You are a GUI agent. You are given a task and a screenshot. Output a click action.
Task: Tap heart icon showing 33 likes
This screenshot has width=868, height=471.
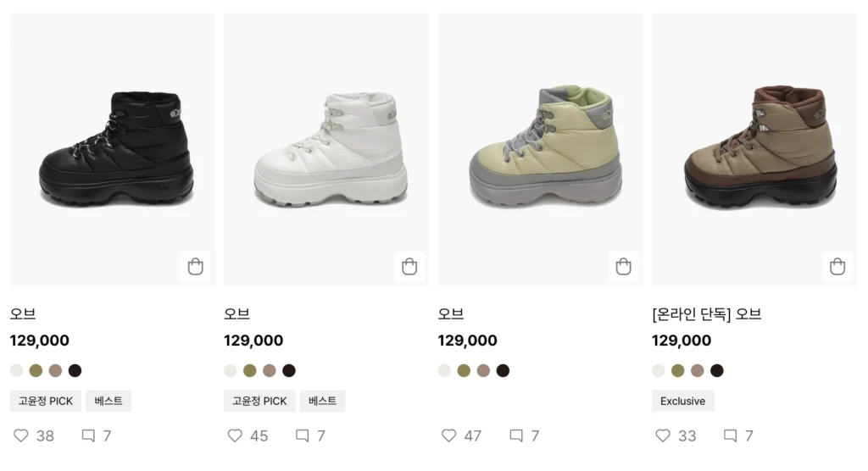pyautogui.click(x=663, y=435)
